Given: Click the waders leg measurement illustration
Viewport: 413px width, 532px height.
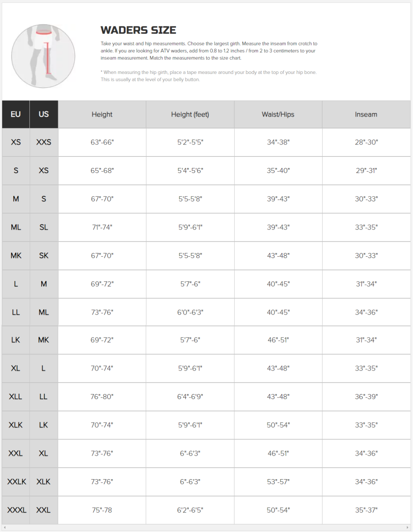Looking at the screenshot, I should click(x=43, y=56).
